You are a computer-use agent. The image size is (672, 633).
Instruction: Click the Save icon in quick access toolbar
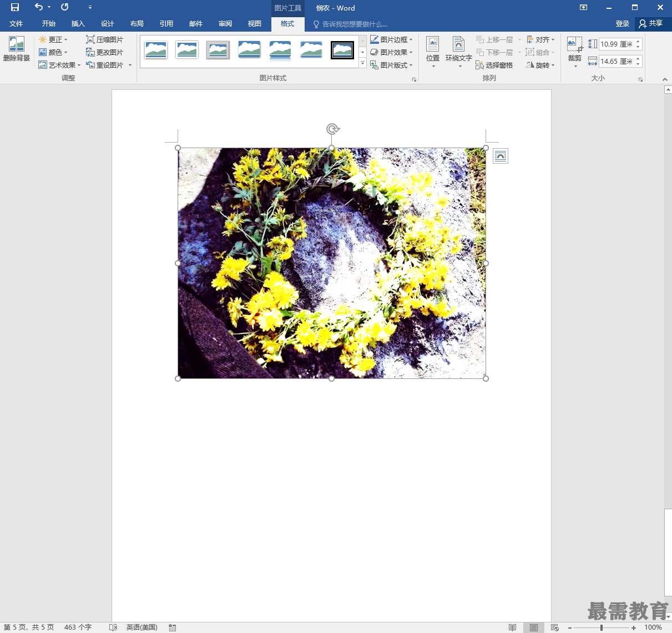coord(15,7)
